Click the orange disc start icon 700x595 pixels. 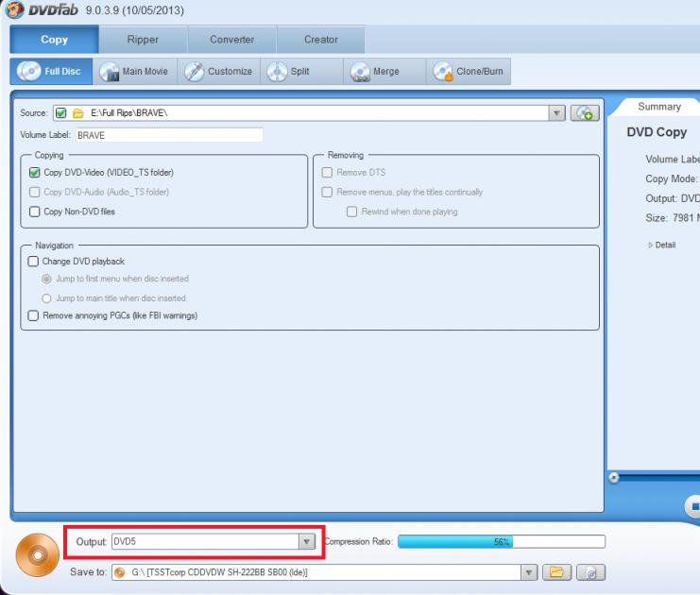(x=38, y=554)
